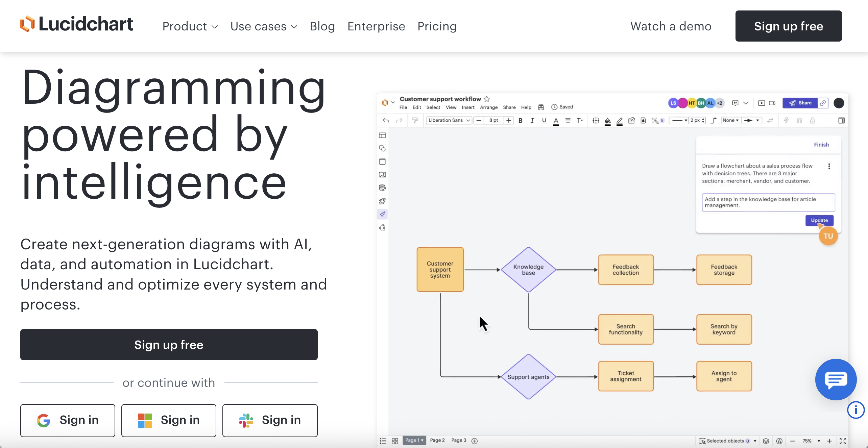Open the Arrange menu in the editor
This screenshot has width=868, height=448.
(x=489, y=107)
